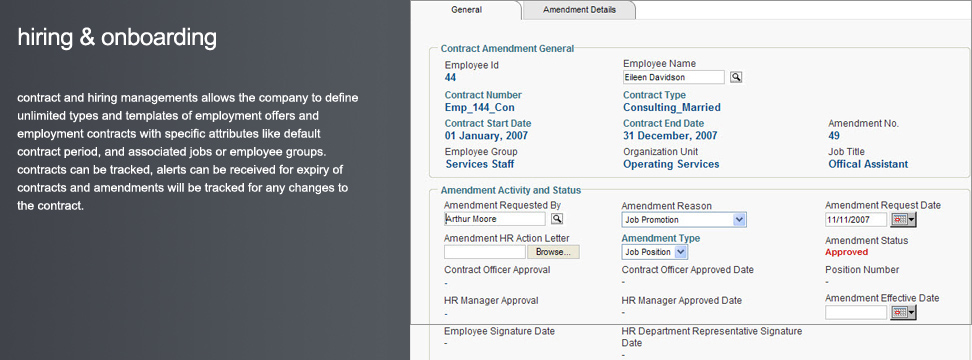Viewport: 972px width, 360px height.
Task: Click the Offical Assistant job title value
Action: (x=868, y=164)
